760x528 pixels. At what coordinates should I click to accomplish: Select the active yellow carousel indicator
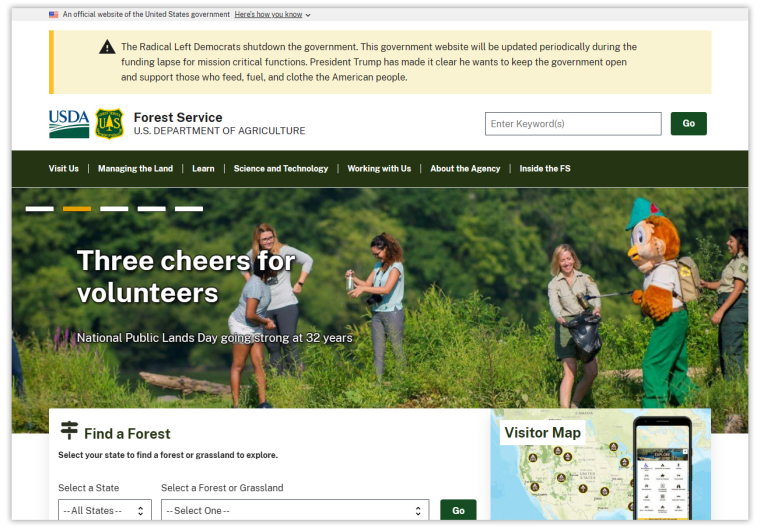coord(77,209)
